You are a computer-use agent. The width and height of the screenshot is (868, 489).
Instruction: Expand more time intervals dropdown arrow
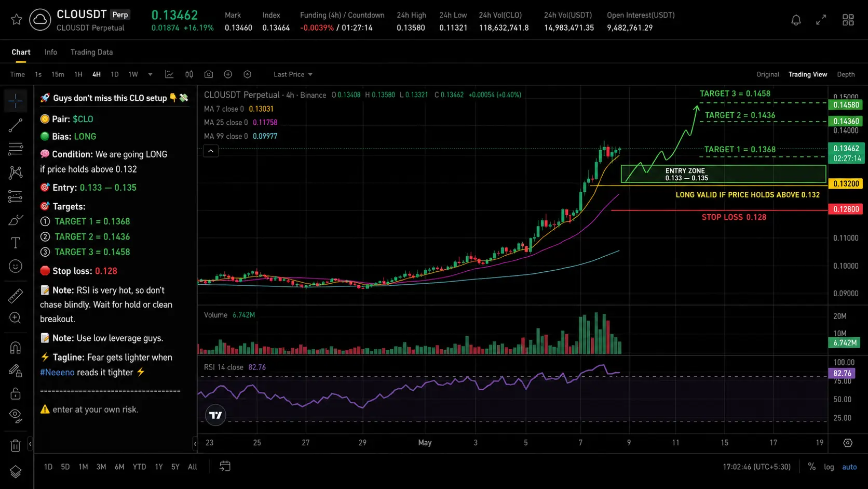tap(151, 74)
